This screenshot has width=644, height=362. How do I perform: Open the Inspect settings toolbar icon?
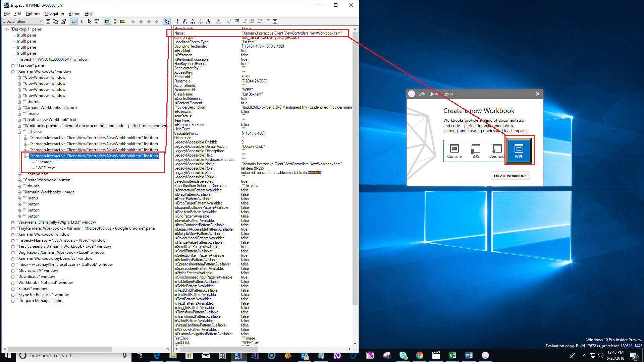click(63, 21)
